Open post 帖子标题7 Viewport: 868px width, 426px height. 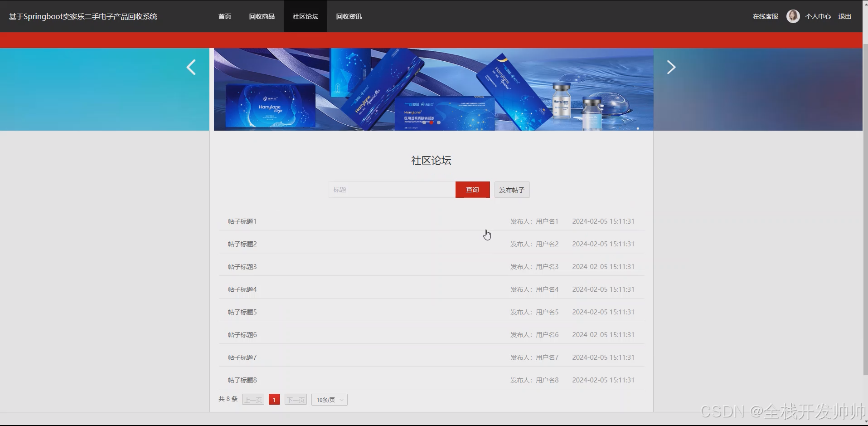pyautogui.click(x=242, y=357)
